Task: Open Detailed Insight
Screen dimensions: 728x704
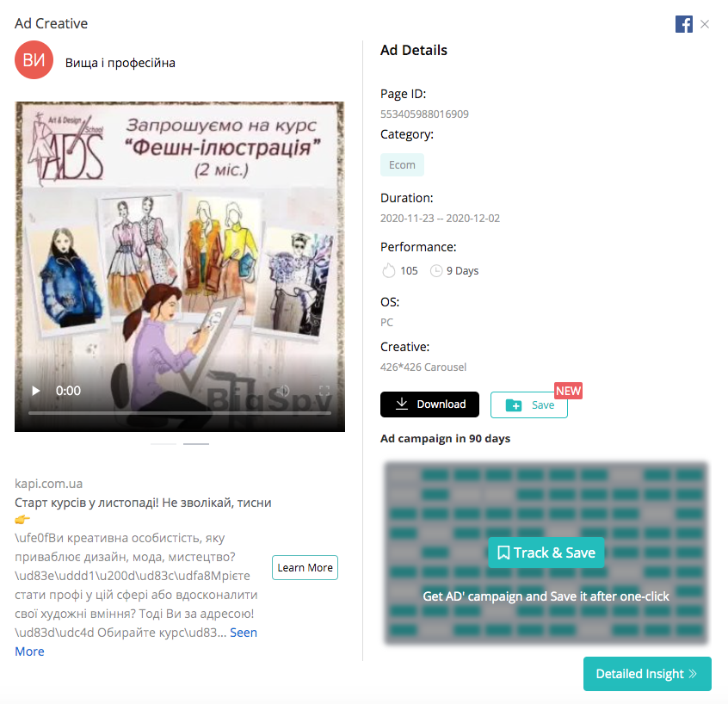Action: pyautogui.click(x=647, y=674)
